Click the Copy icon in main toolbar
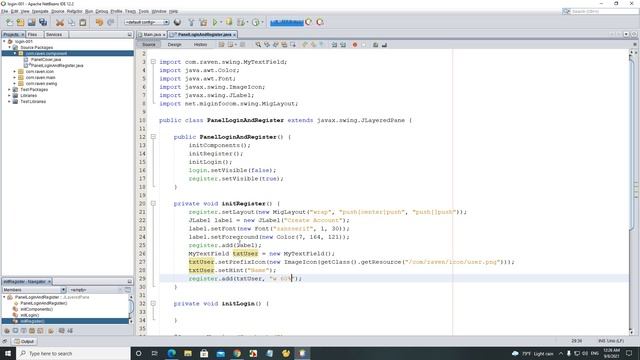This screenshot has height=360, width=640. (x=71, y=22)
